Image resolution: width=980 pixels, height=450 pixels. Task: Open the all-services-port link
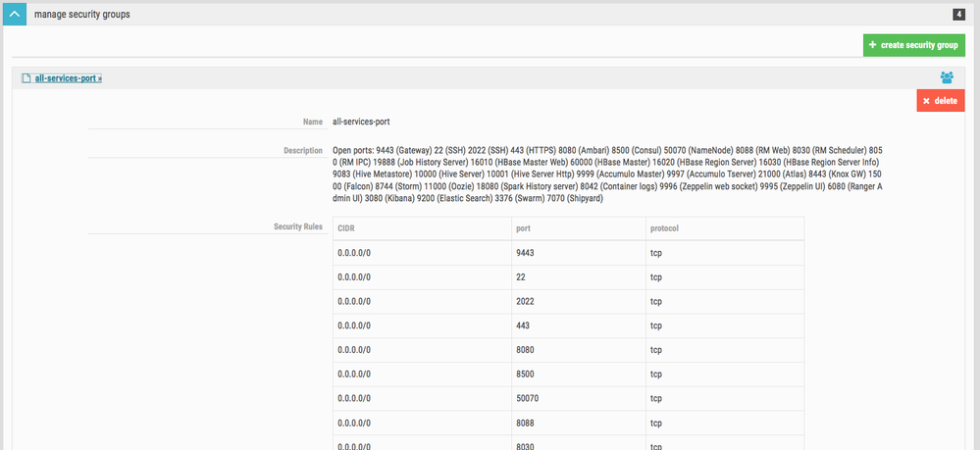point(68,78)
